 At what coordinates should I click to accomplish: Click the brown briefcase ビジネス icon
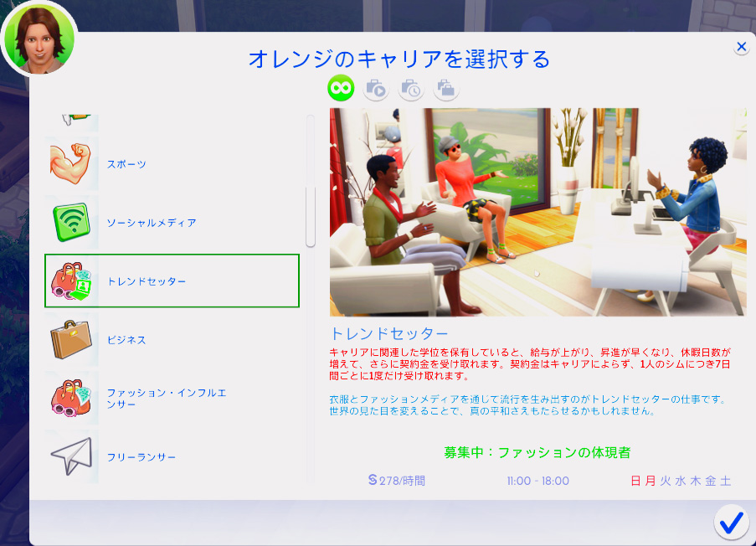pos(72,341)
